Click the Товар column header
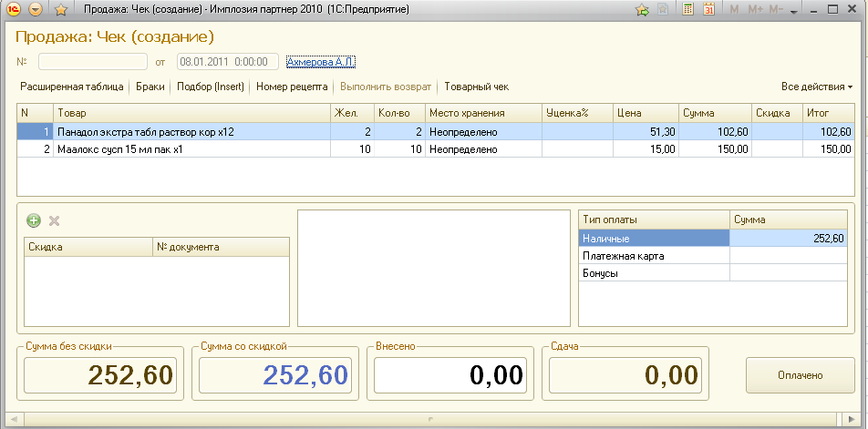The height and width of the screenshot is (429, 868). [192, 113]
